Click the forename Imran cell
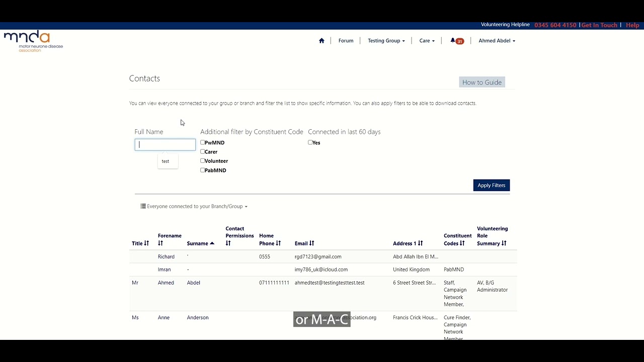The image size is (644, 362). [164, 269]
